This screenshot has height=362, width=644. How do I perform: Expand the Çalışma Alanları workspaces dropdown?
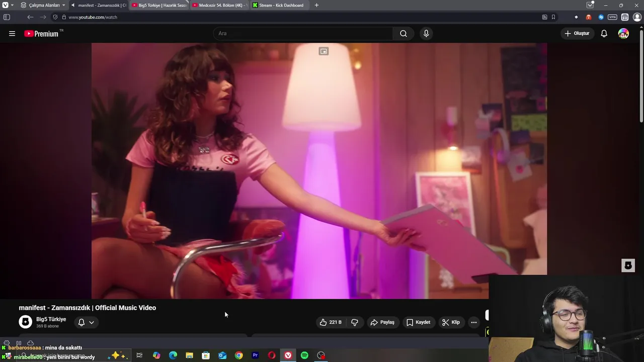click(43, 5)
